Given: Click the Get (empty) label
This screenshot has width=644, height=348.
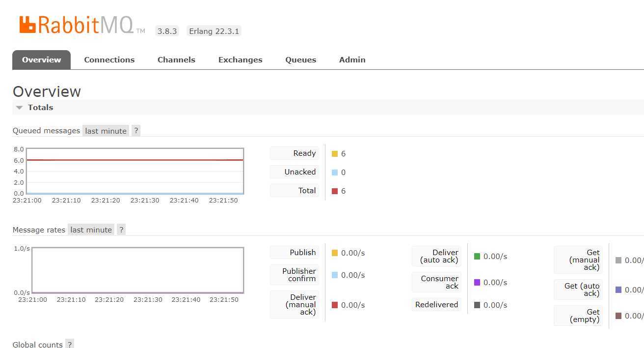Looking at the screenshot, I should 578,316.
